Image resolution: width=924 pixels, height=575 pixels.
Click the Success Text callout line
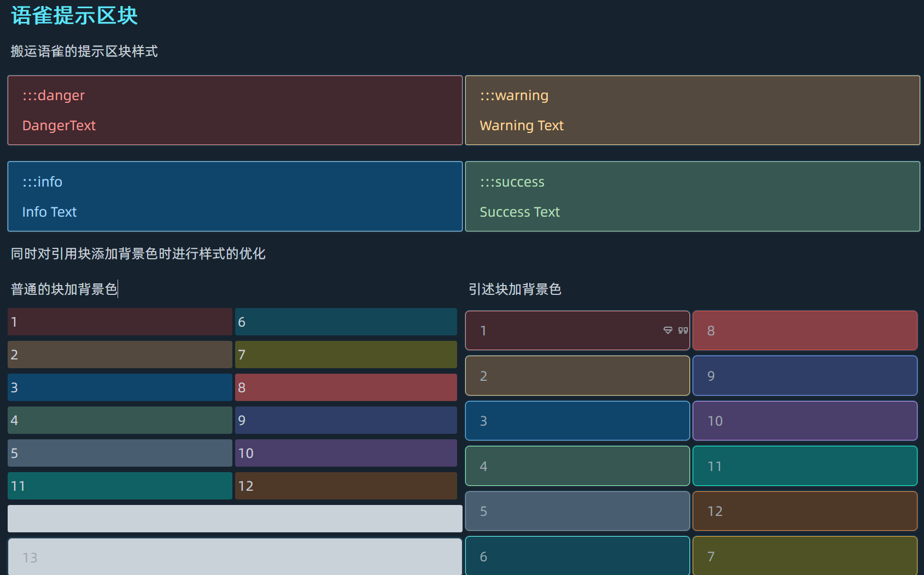(519, 212)
